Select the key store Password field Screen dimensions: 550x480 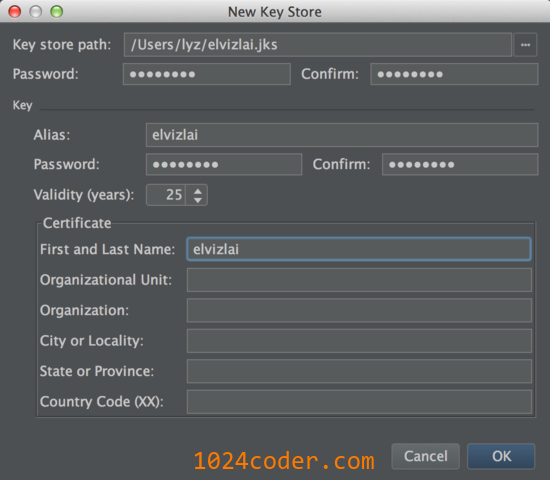[207, 74]
